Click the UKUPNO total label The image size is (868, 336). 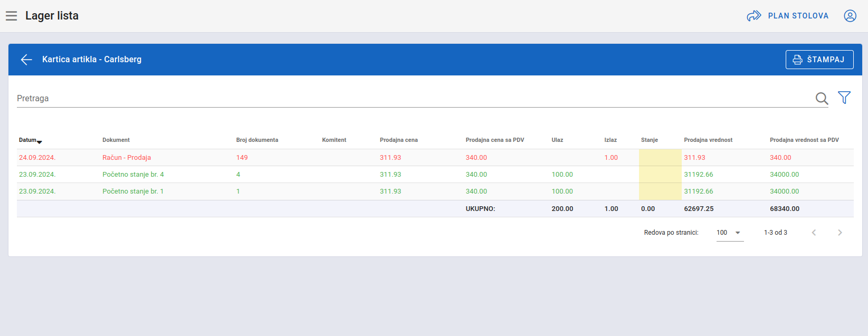pyautogui.click(x=480, y=209)
